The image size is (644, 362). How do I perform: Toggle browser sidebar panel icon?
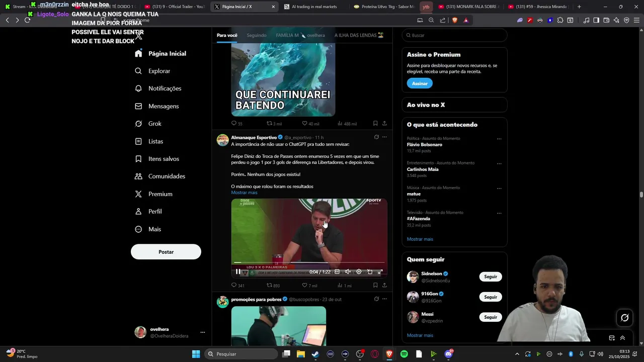[596, 20]
